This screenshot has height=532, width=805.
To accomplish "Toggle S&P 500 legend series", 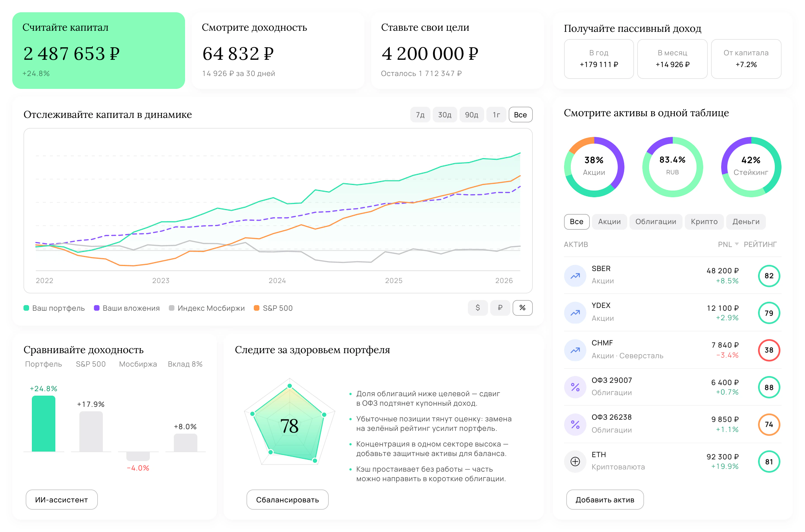I will point(273,308).
